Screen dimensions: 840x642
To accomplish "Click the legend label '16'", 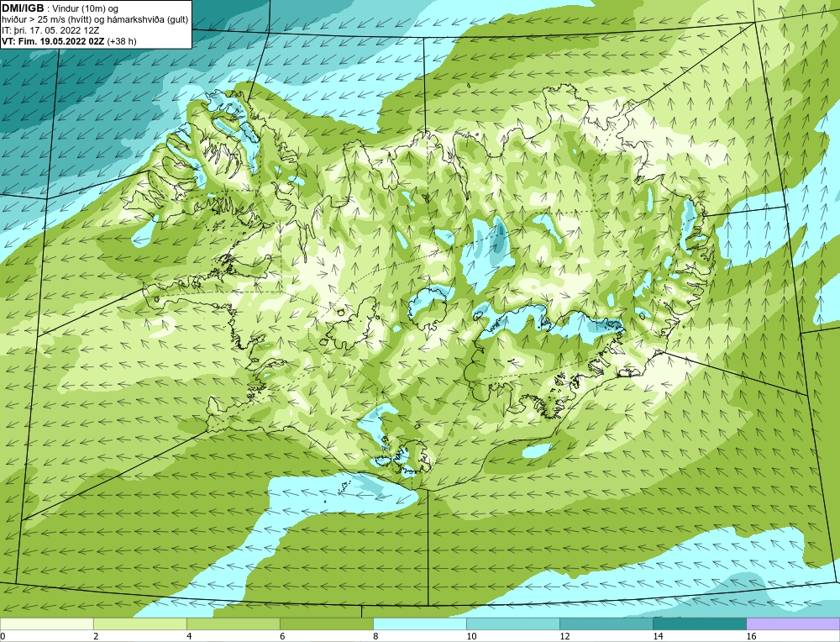I will (x=751, y=636).
